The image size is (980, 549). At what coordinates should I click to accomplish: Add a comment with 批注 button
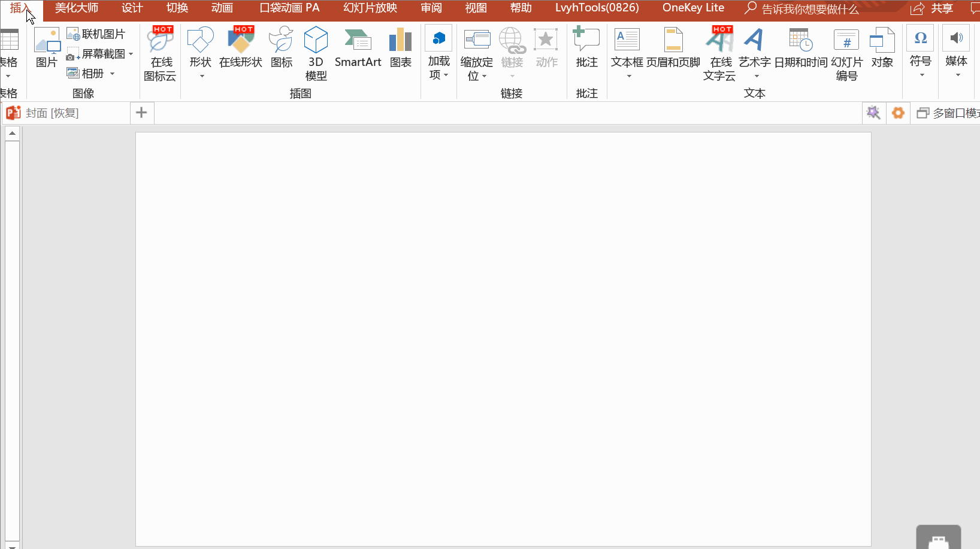click(x=587, y=47)
